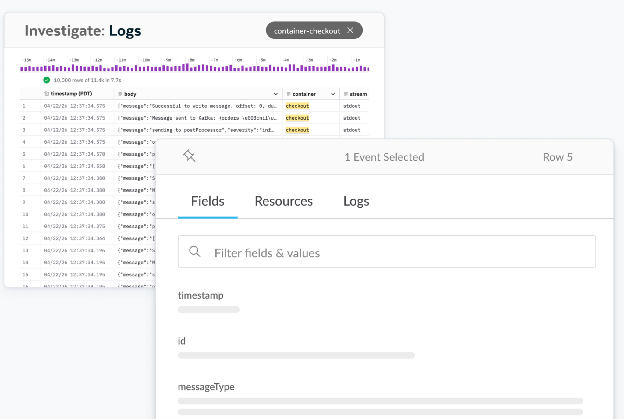Click the checkout value in row 2
This screenshot has width=624, height=419.
click(297, 118)
